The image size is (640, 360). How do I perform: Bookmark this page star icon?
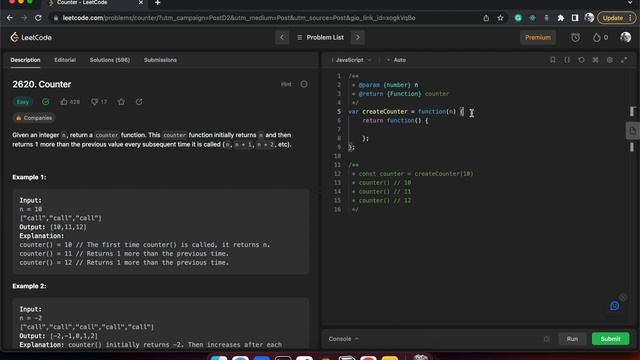500,18
